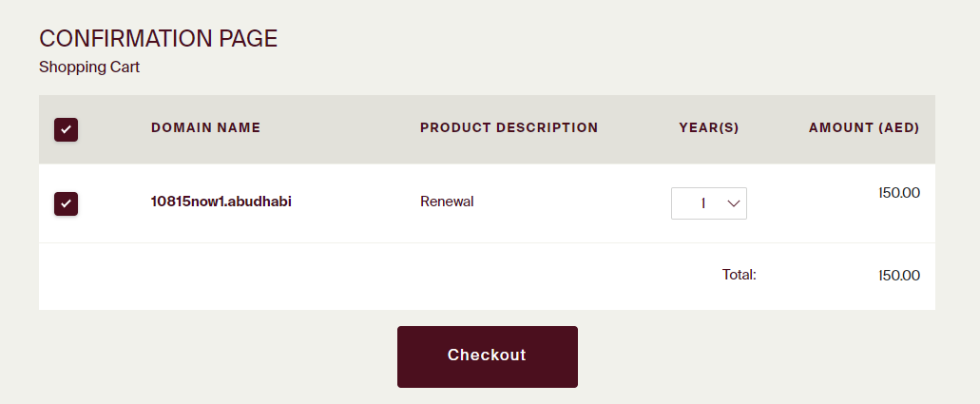Click the DOMAIN NAME column header
This screenshot has height=404, width=980.
[205, 127]
